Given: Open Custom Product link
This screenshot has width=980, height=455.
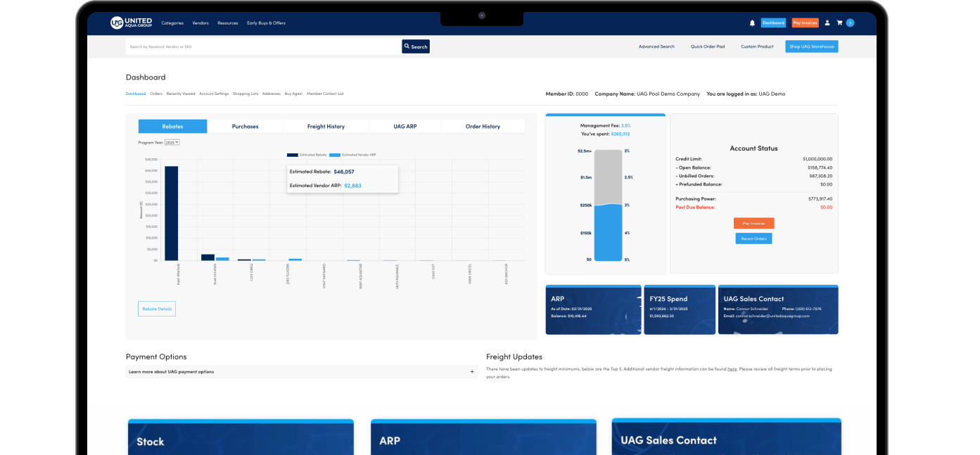Looking at the screenshot, I should (757, 46).
